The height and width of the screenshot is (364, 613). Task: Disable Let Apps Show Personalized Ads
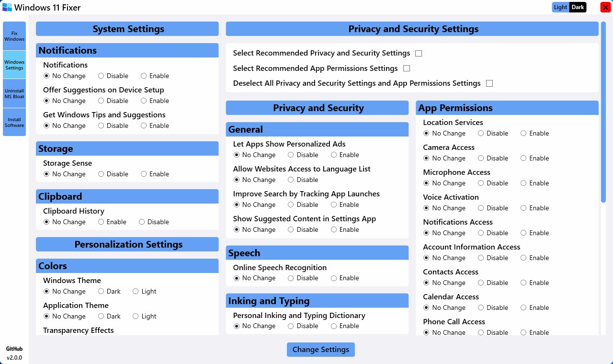coord(291,155)
